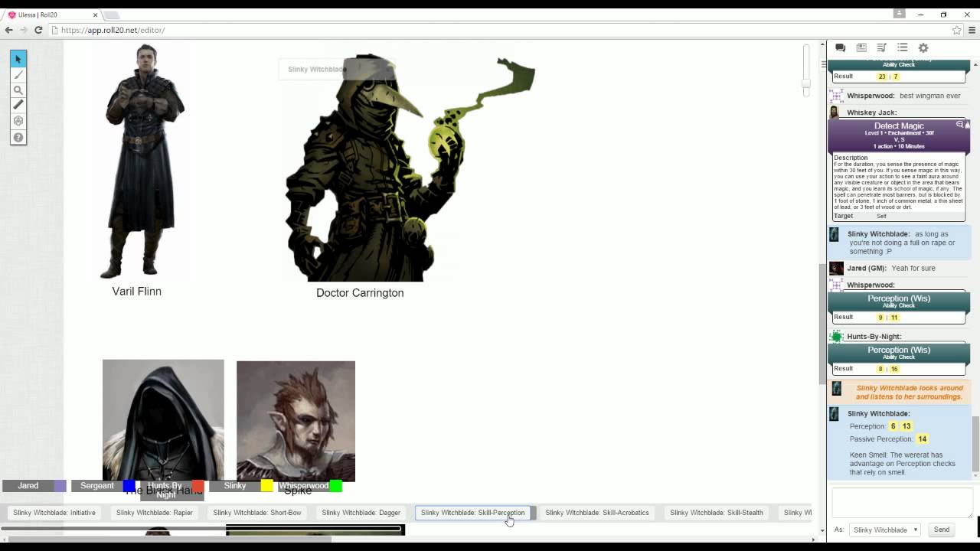Select the Spike portrait token
The image size is (980, 551).
296,422
